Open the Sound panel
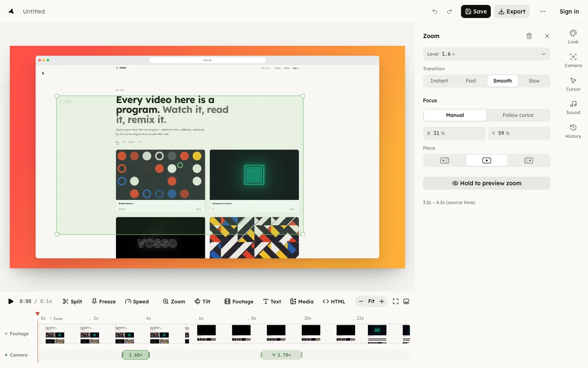This screenshot has width=588, height=368. [x=573, y=108]
